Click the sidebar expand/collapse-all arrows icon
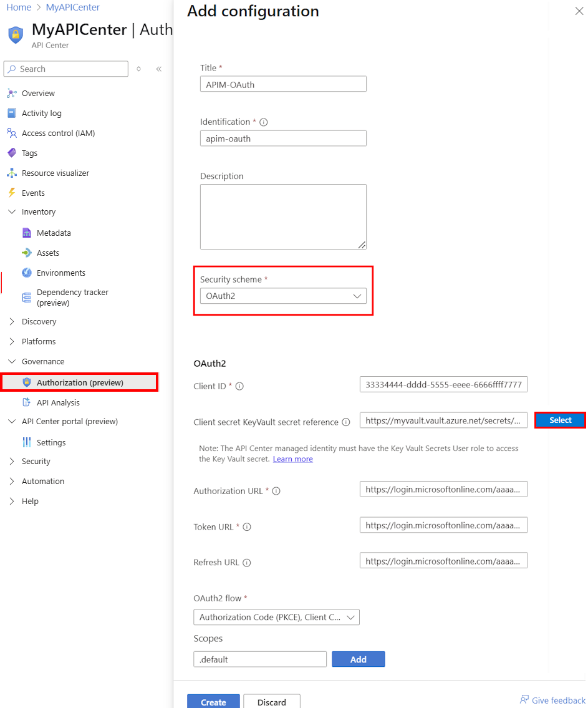Screen dimensions: 588x708 138,69
